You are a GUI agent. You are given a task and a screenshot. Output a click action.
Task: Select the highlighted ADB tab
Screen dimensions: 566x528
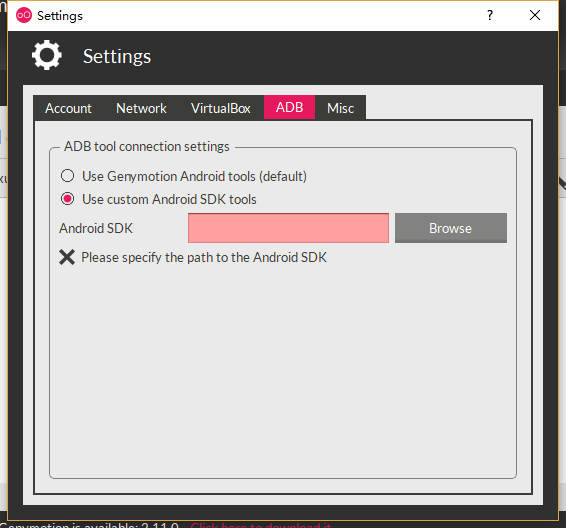click(x=289, y=107)
